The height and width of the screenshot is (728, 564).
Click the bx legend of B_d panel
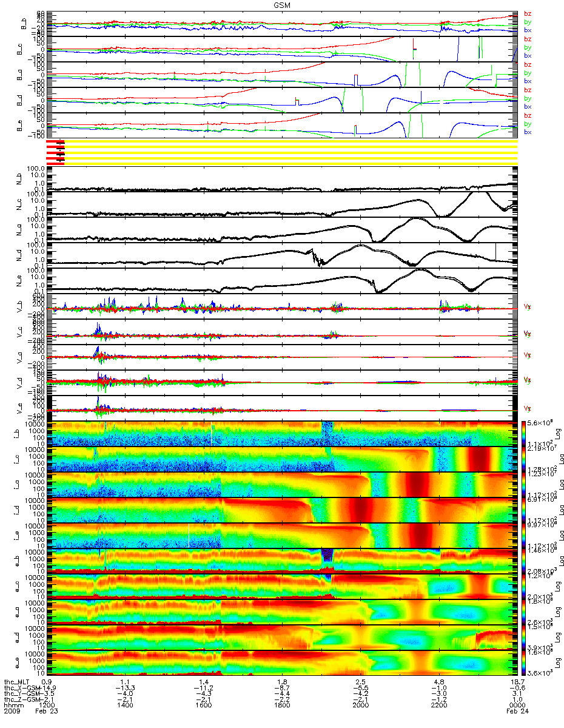click(x=527, y=107)
